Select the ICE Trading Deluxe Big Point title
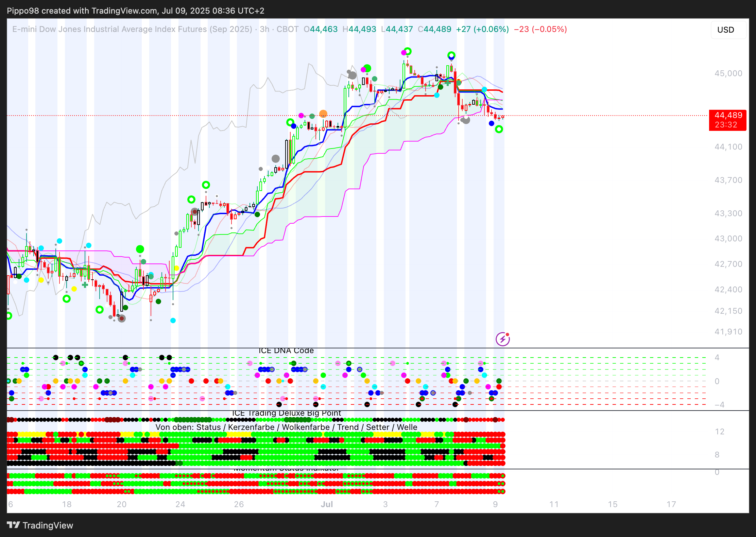This screenshot has height=537, width=756. click(x=286, y=413)
